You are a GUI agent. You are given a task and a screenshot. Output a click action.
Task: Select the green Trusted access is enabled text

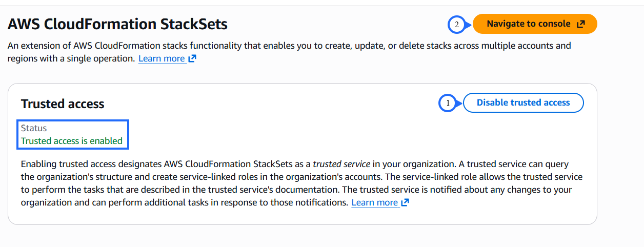(72, 141)
